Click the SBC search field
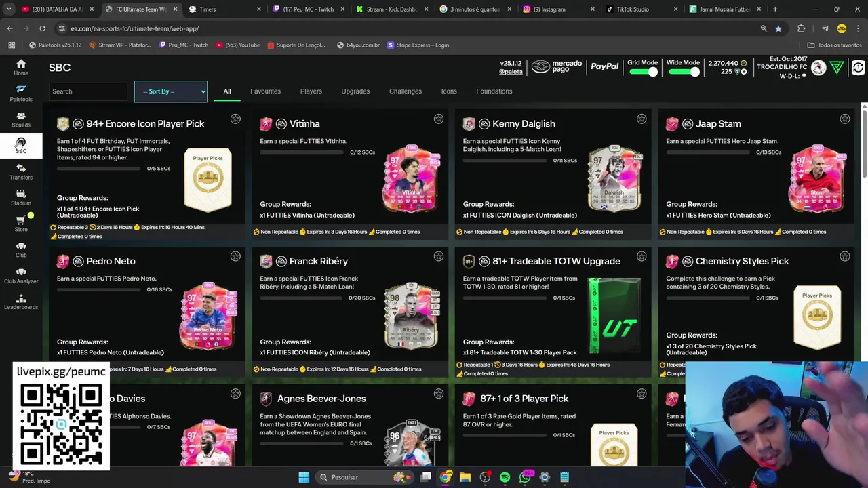The width and height of the screenshot is (868, 488). coord(88,91)
